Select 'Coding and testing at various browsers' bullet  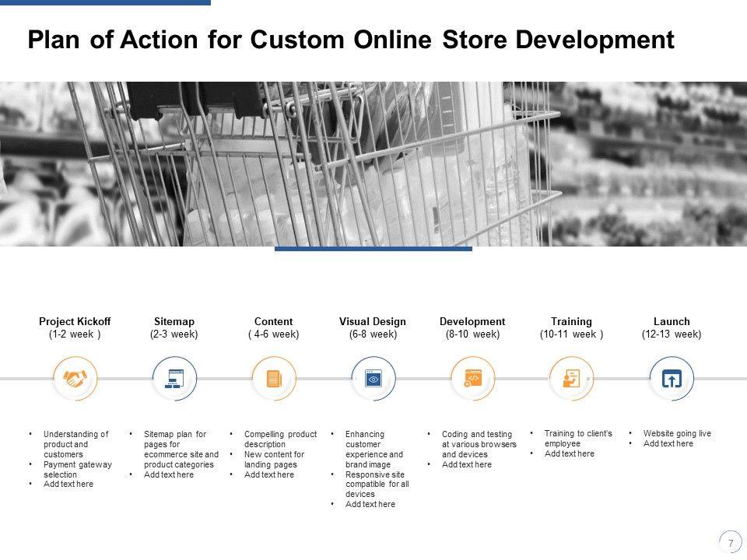coord(479,444)
